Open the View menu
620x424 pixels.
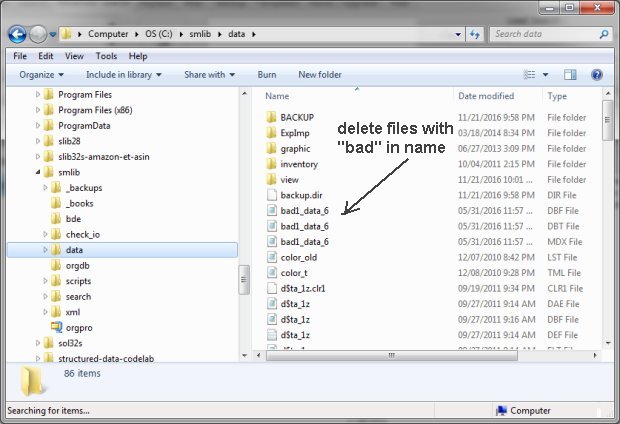tap(74, 56)
